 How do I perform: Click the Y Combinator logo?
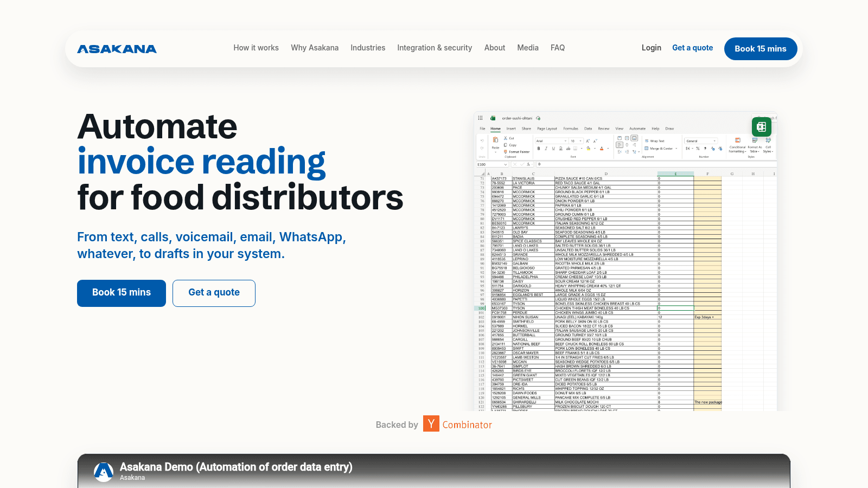pyautogui.click(x=457, y=424)
